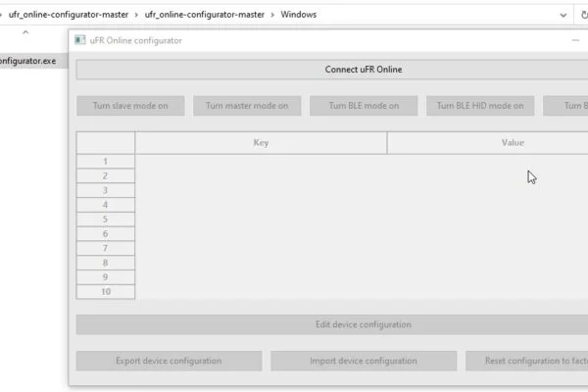Viewport: 588px width, 392px height.
Task: Select table row header 3
Action: pyautogui.click(x=106, y=190)
